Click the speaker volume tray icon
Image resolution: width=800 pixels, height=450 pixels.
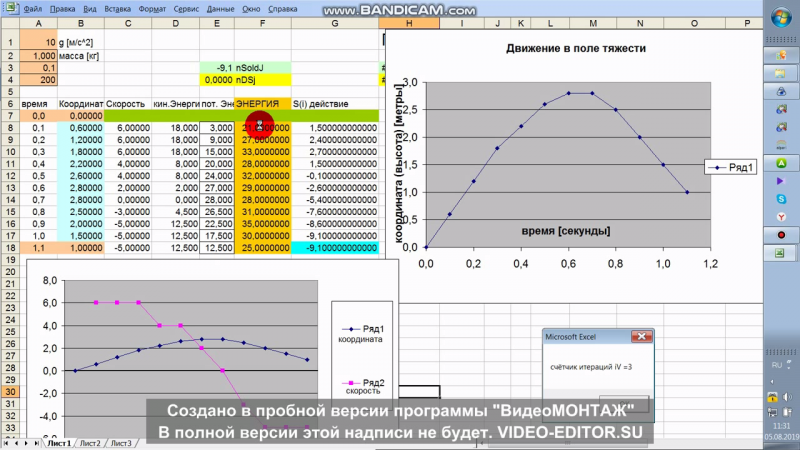tap(788, 396)
